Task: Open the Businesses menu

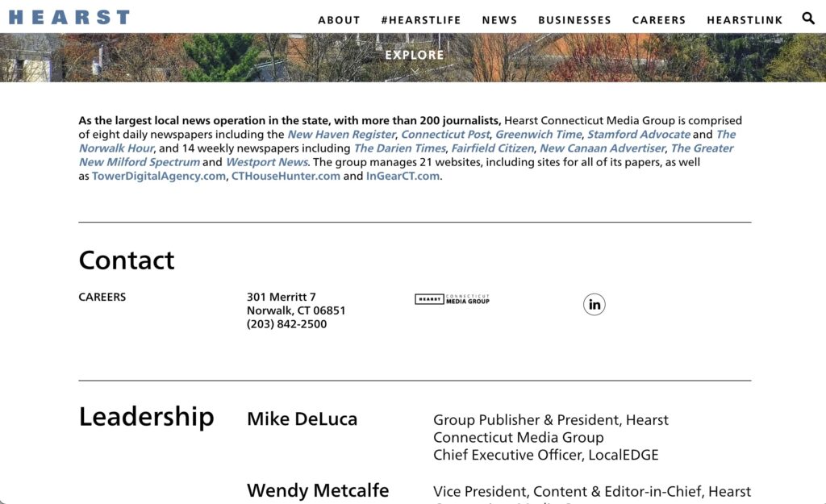Action: pyautogui.click(x=574, y=20)
